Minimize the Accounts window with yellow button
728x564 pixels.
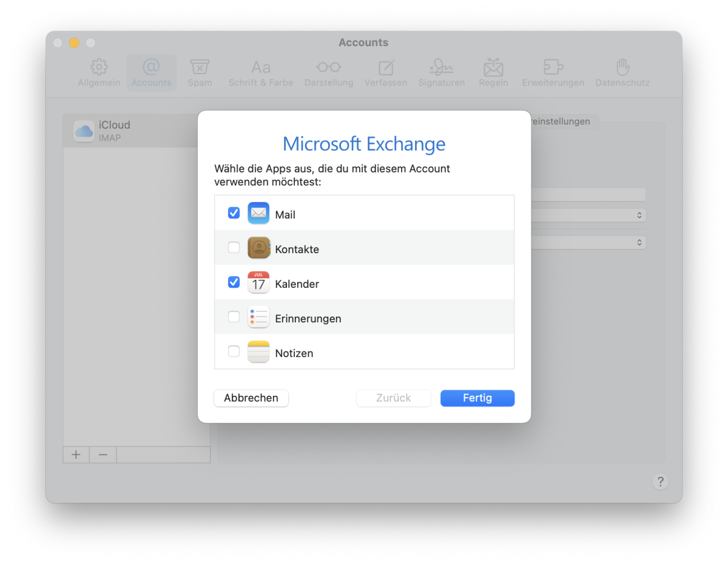pyautogui.click(x=74, y=42)
